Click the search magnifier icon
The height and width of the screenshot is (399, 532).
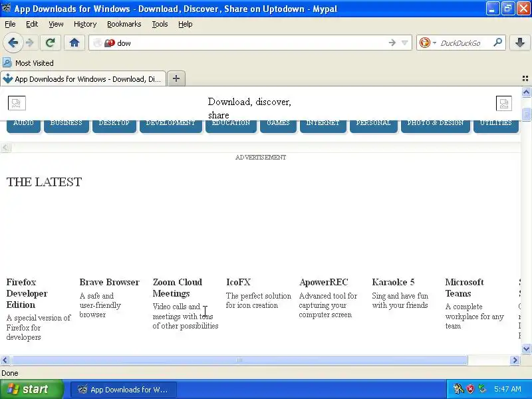497,43
